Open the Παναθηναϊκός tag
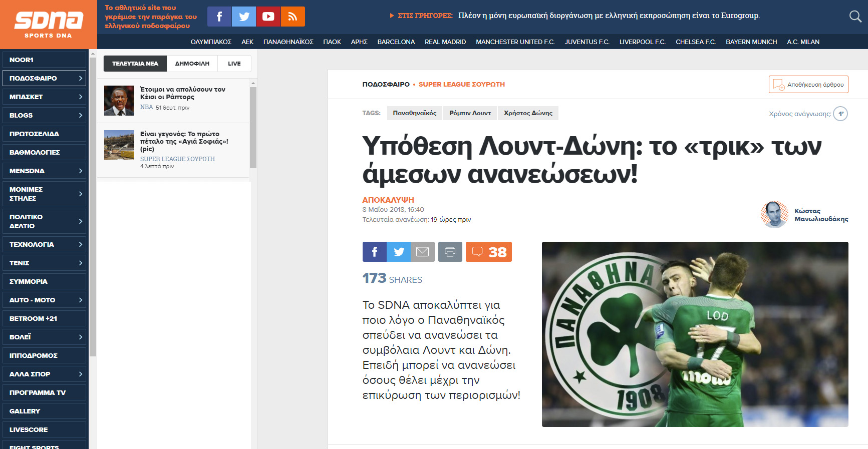The height and width of the screenshot is (449, 868). (415, 113)
